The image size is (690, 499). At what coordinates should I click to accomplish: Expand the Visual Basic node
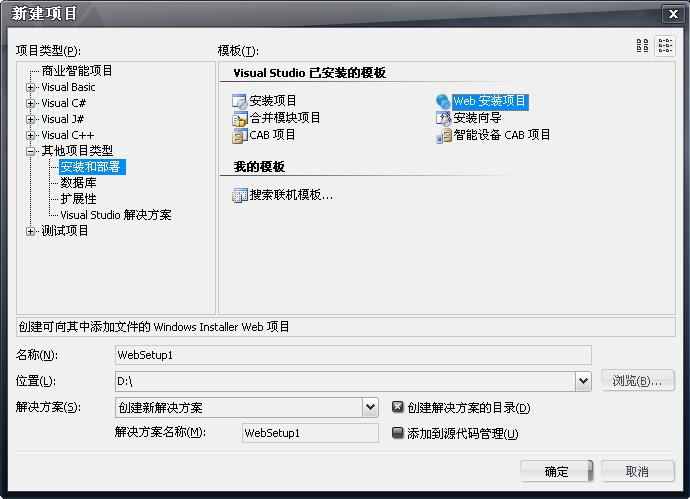[x=30, y=87]
